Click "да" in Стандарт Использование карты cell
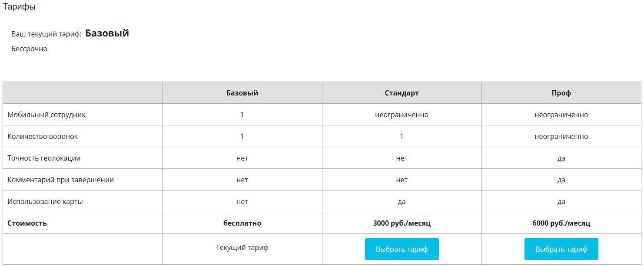This screenshot has height=266, width=644. click(402, 201)
